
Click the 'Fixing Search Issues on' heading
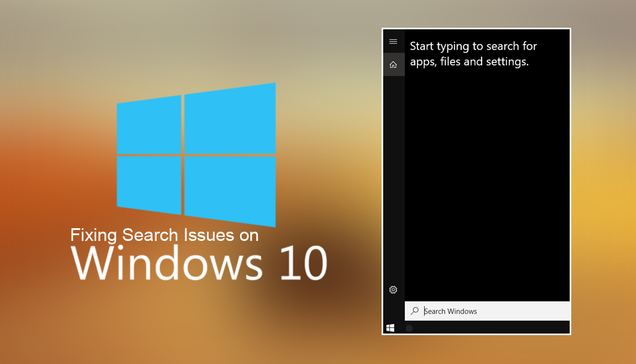point(164,235)
